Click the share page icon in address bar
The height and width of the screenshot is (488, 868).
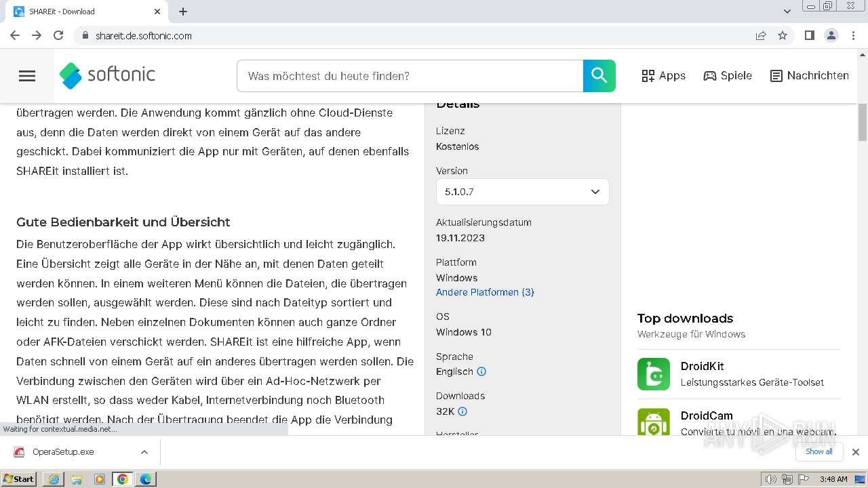(x=761, y=35)
